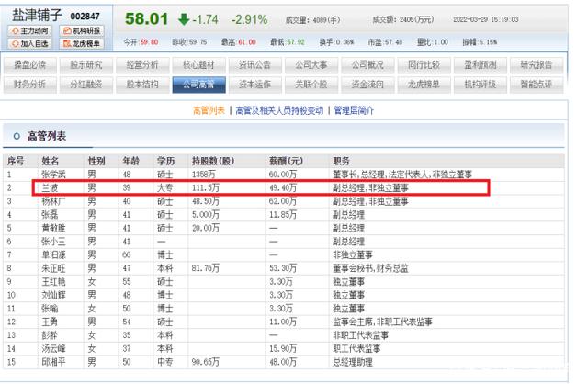Image resolution: width=588 pixels, height=384 pixels.
Task: Click the 加入自选 icon
Action: (16, 43)
